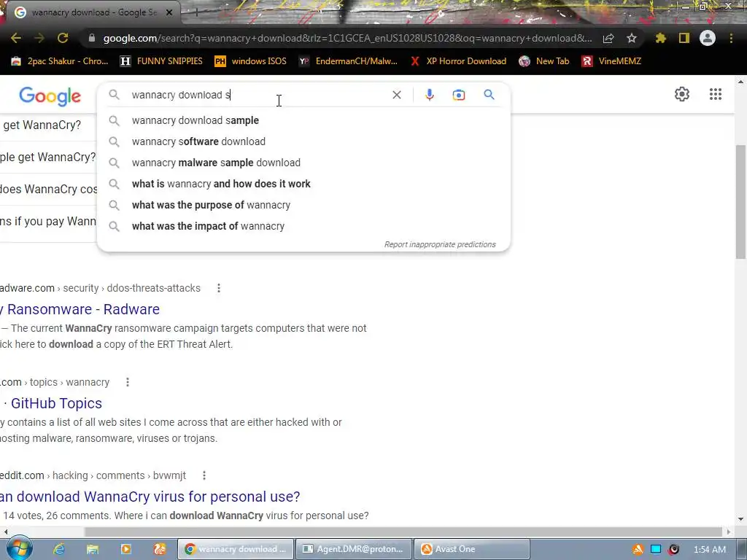
Task: Click the browser forward arrow
Action: pos(39,38)
